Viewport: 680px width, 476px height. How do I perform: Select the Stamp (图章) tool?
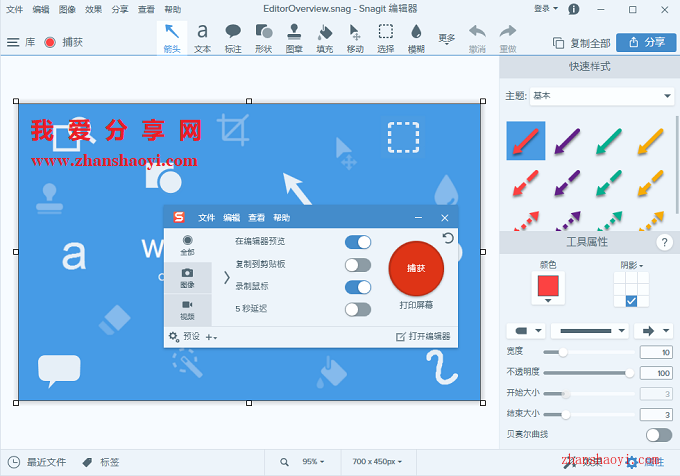point(294,38)
